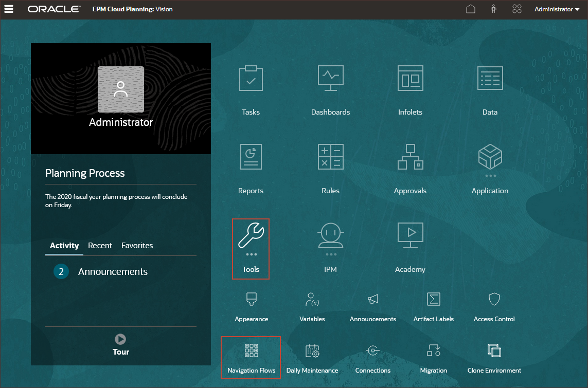This screenshot has width=588, height=388.
Task: Open Clone Environment
Action: click(x=494, y=358)
